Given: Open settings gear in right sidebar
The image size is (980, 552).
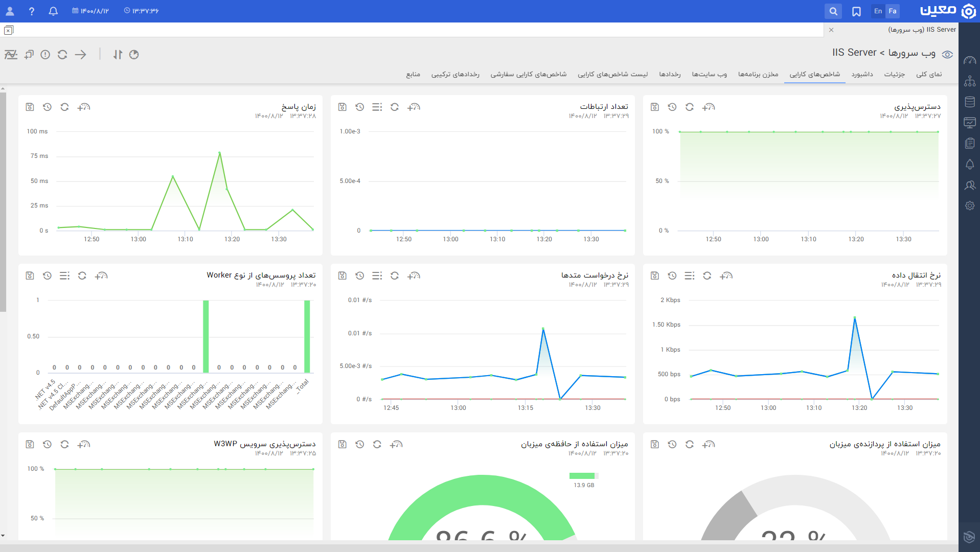Looking at the screenshot, I should [x=970, y=205].
